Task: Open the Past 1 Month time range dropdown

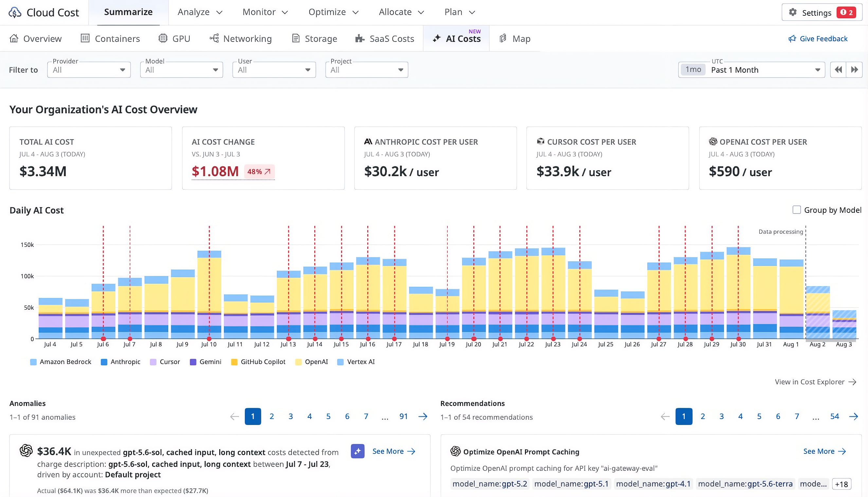Action: 752,70
